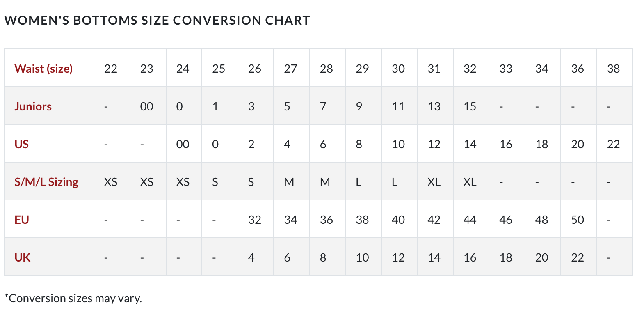Image resolution: width=644 pixels, height=312 pixels.
Task: Click EU size 32 cell
Action: [256, 219]
